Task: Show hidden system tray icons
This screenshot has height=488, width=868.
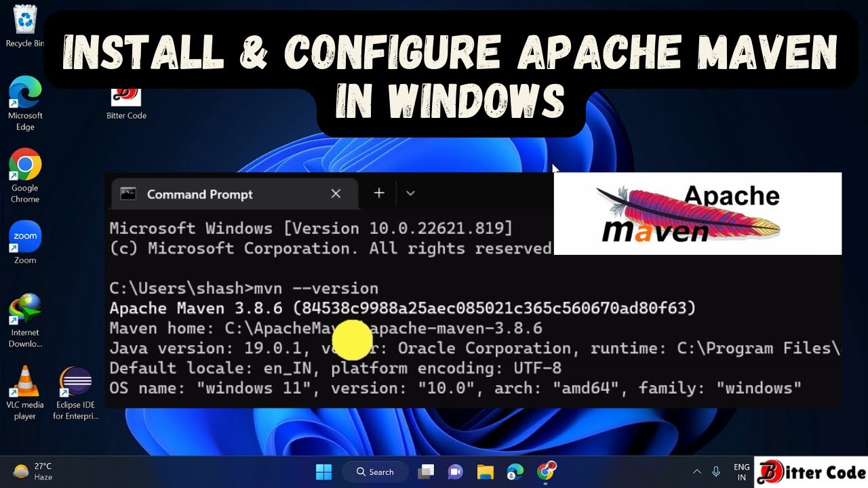Action: click(696, 472)
